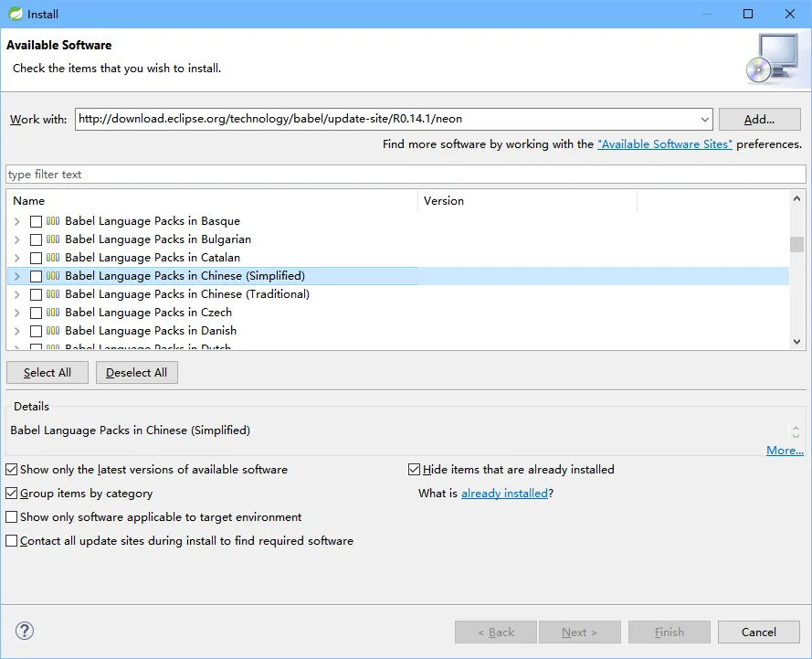Click the Details pane scroll up arrow
Image resolution: width=812 pixels, height=659 pixels.
tap(796, 428)
